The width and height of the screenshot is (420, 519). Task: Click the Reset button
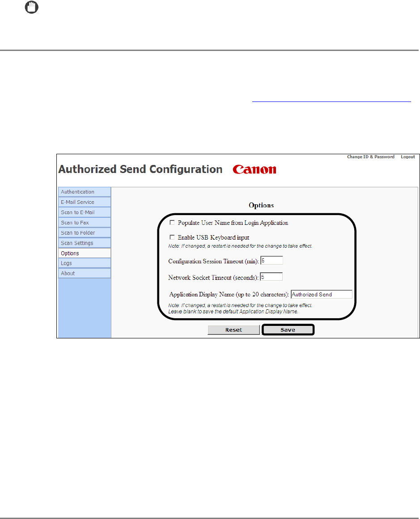(x=233, y=330)
